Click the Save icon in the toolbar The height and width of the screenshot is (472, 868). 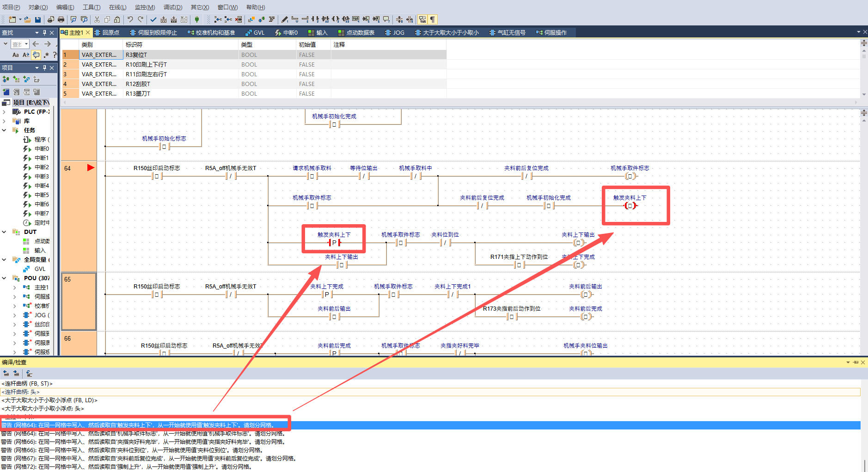38,19
